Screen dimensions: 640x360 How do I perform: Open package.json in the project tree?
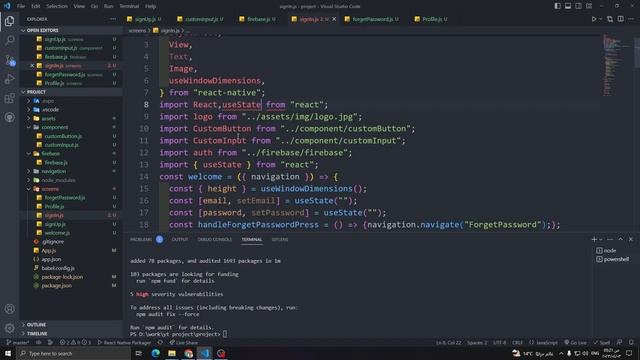point(56,286)
